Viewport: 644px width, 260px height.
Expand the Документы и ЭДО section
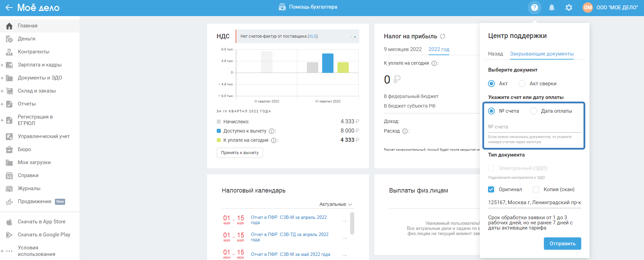[40, 78]
